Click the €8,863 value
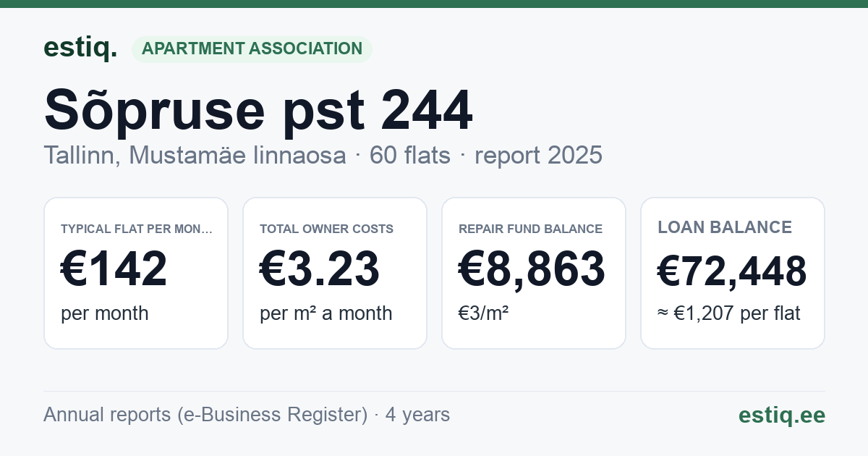The image size is (868, 456). click(532, 269)
